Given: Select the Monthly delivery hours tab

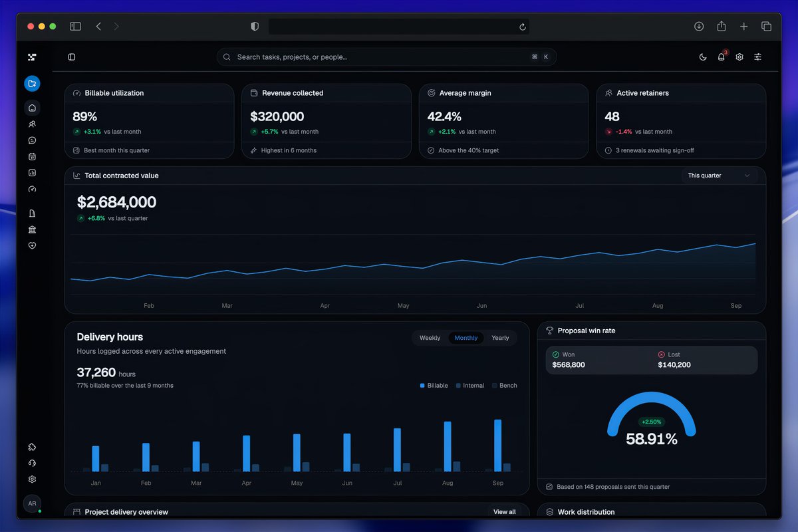Looking at the screenshot, I should coord(466,338).
